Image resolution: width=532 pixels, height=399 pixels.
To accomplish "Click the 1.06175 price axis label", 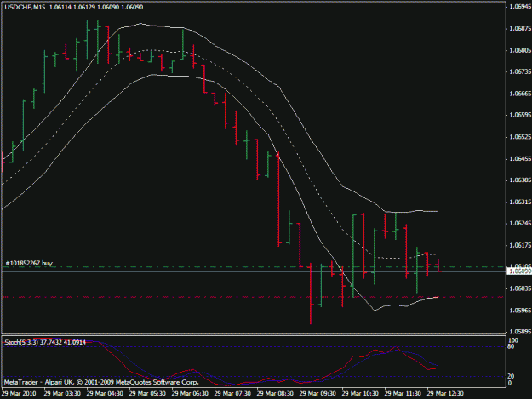I will coord(520,245).
